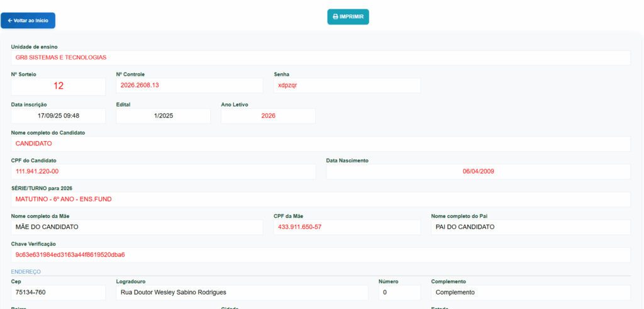The height and width of the screenshot is (309, 644).
Task: Click the Nome completo da Mãe field
Action: pos(137,227)
